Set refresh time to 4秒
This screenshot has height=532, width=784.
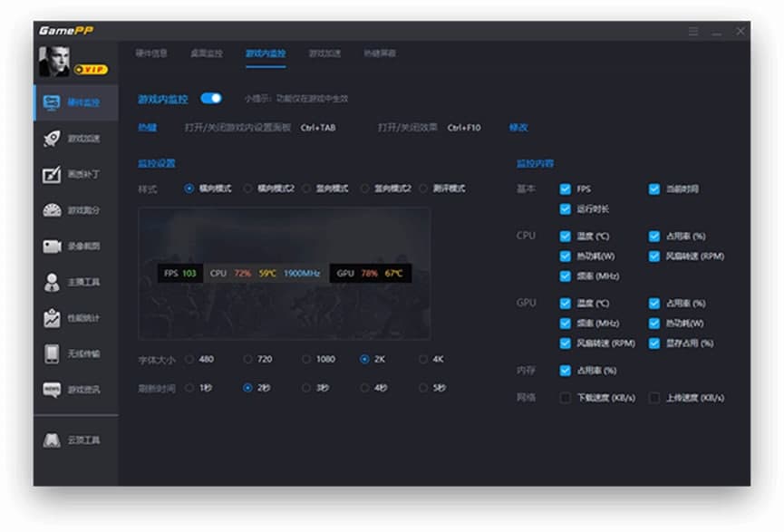pos(364,388)
